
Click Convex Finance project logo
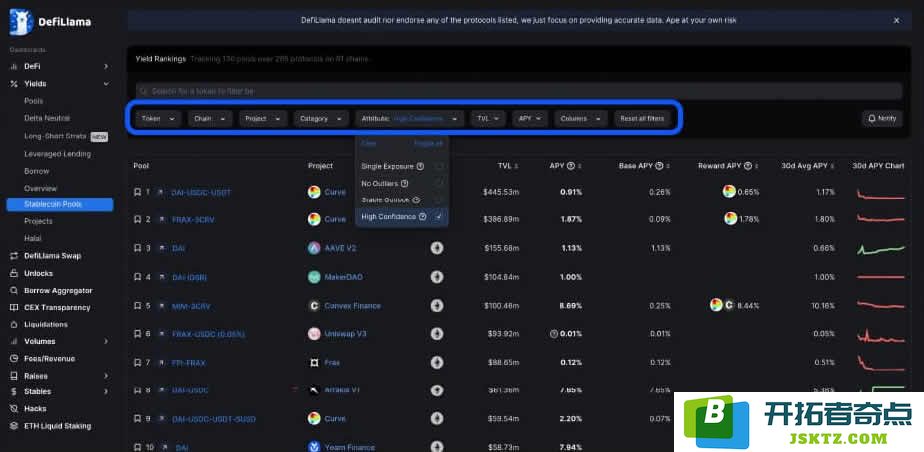coord(314,306)
